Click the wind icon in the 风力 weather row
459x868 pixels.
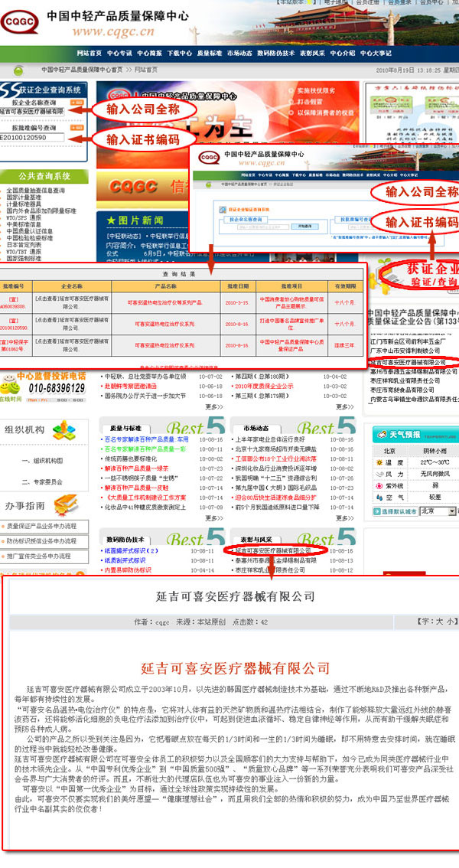pyautogui.click(x=379, y=475)
